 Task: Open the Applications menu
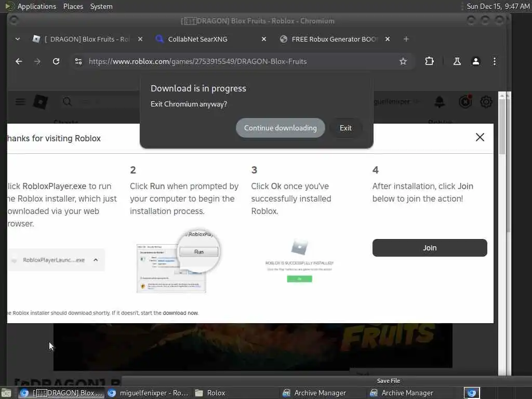coord(37,6)
